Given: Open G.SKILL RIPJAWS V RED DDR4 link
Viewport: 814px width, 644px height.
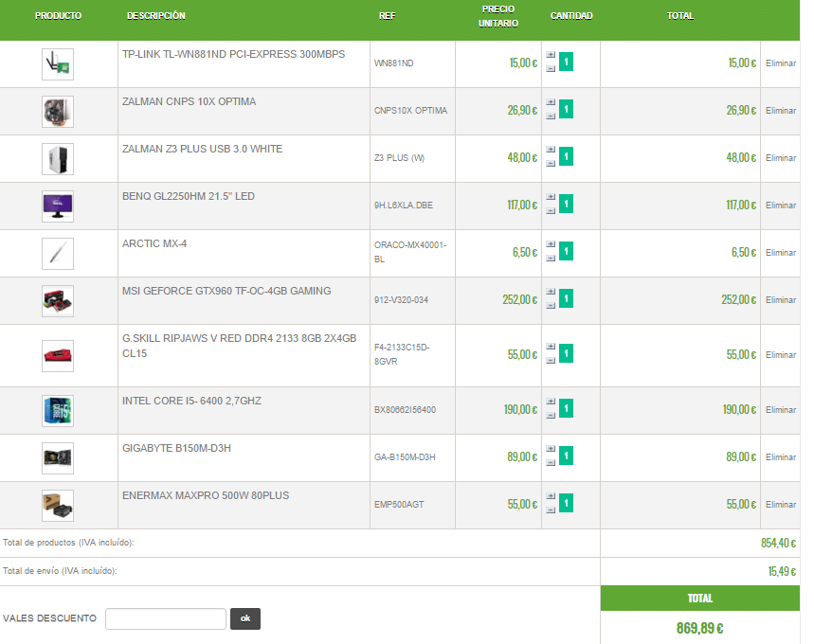Looking at the screenshot, I should click(240, 346).
